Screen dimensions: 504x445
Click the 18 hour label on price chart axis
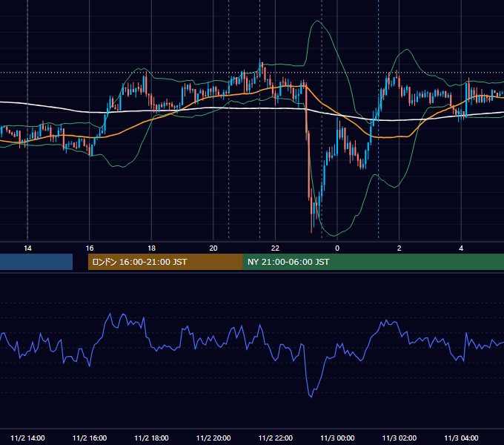coord(151,248)
